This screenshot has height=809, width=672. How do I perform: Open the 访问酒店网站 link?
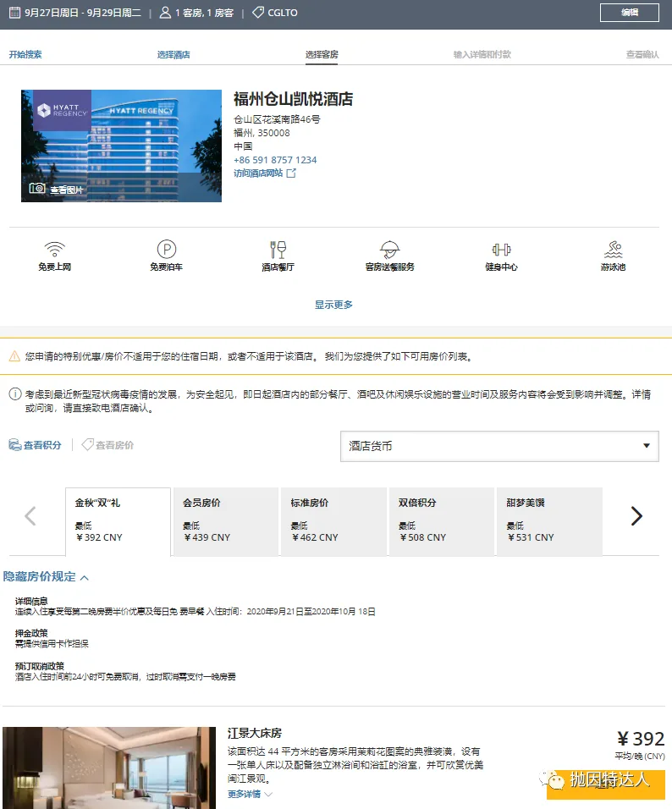pos(258,173)
